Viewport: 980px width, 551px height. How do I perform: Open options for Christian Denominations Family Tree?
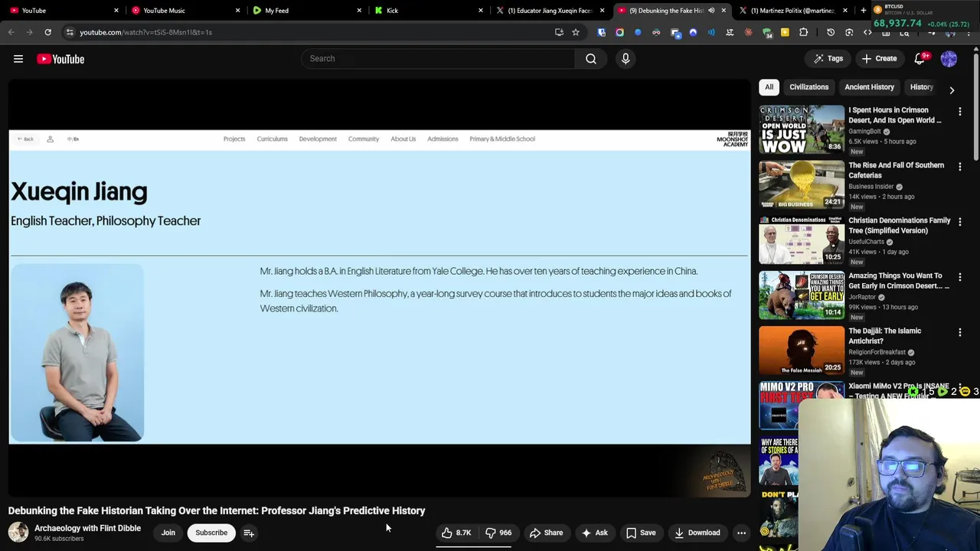[x=960, y=222]
